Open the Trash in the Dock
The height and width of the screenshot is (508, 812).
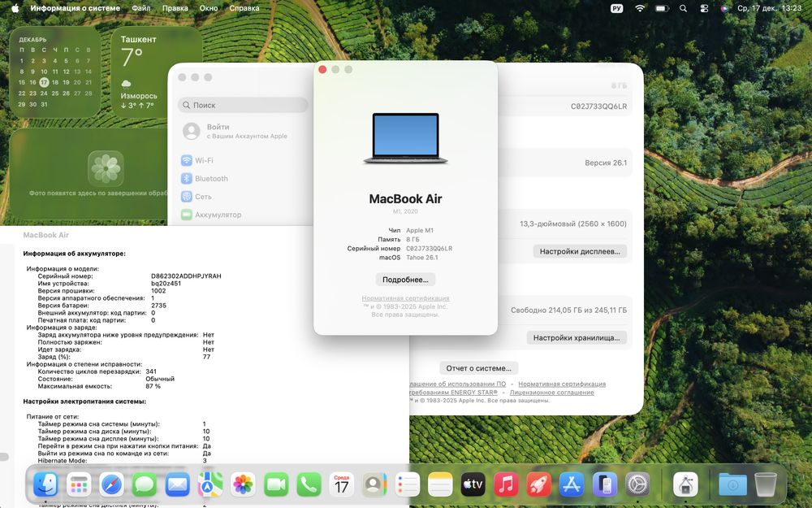tap(766, 485)
